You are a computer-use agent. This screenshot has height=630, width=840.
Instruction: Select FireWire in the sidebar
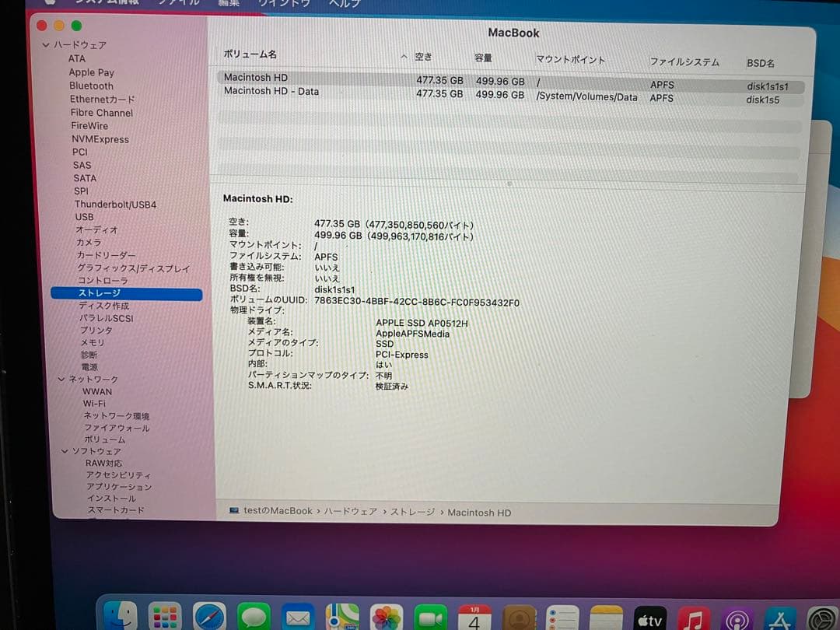89,125
